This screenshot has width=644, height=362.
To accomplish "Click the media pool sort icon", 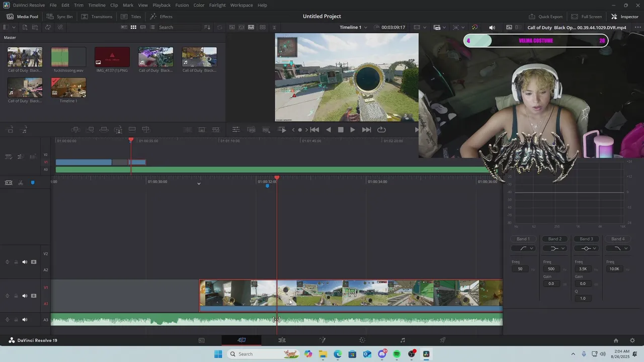I will pos(207,27).
